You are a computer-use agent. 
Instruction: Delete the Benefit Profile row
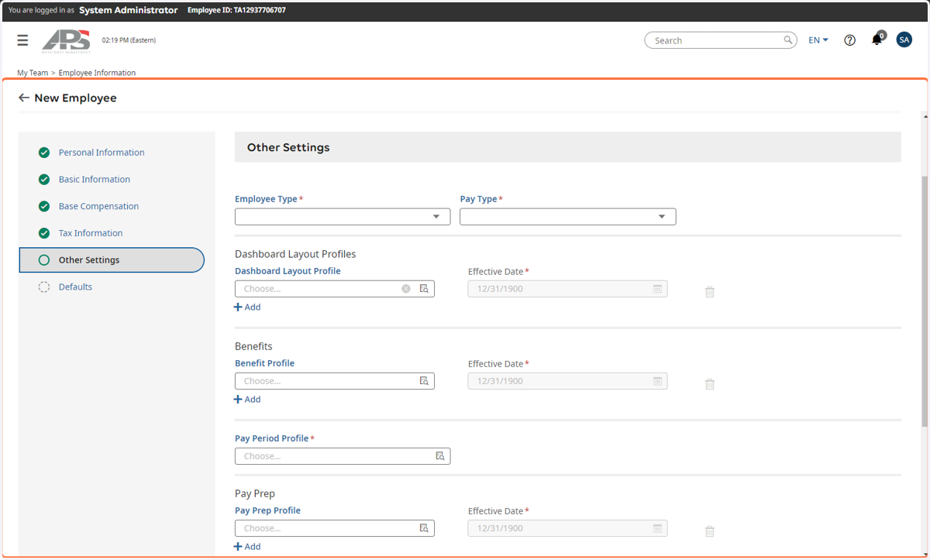(x=709, y=384)
